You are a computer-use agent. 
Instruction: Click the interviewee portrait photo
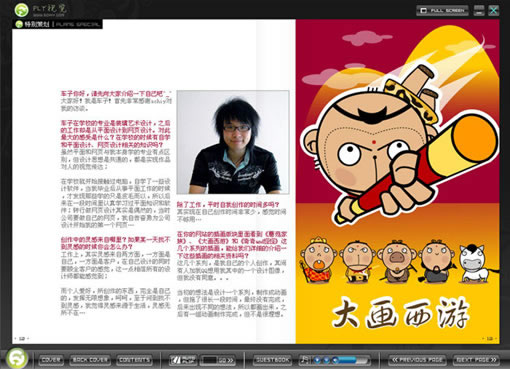click(x=233, y=142)
